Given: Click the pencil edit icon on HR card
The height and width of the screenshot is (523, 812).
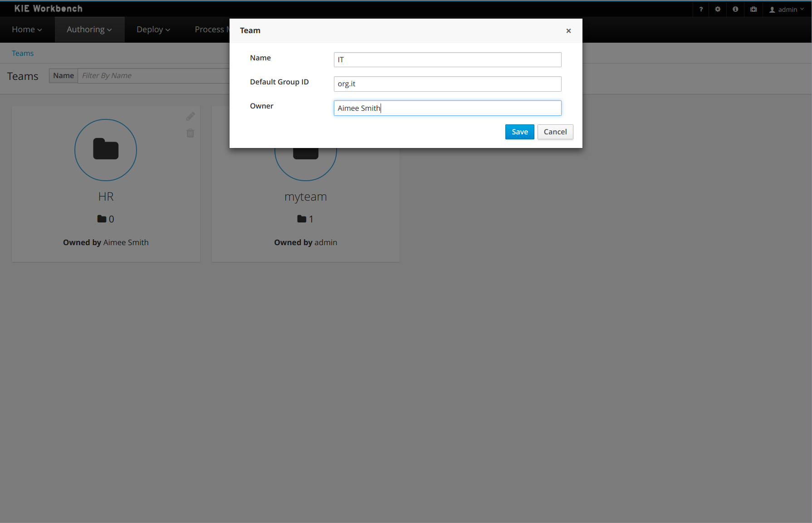Looking at the screenshot, I should pyautogui.click(x=191, y=117).
